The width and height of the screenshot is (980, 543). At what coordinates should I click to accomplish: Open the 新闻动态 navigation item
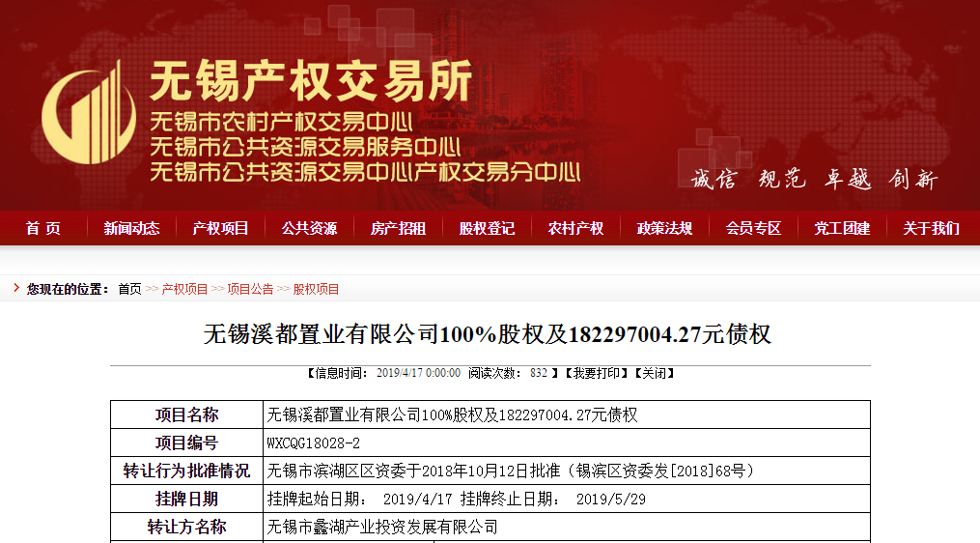[132, 228]
